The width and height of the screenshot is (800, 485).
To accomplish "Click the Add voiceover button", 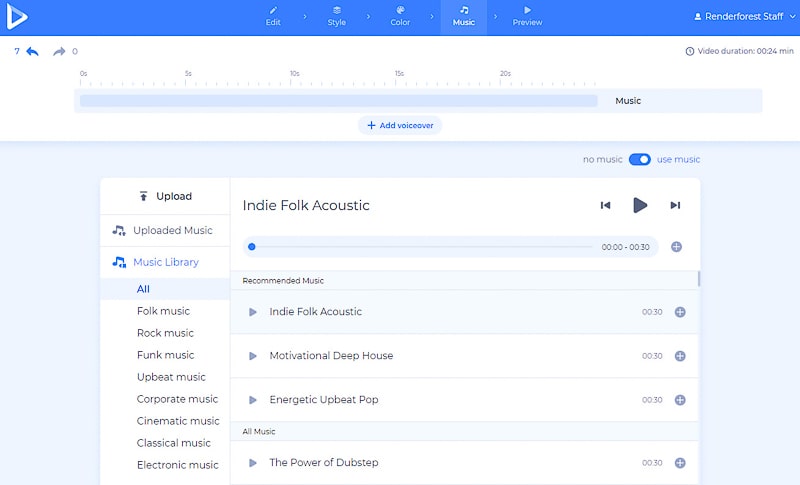I will click(x=400, y=126).
